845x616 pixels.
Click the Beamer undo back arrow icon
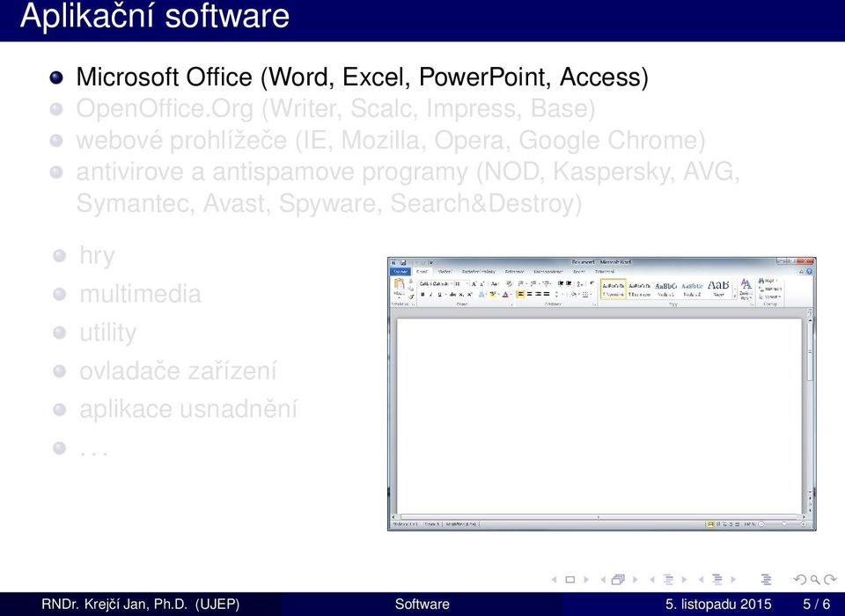(800, 580)
